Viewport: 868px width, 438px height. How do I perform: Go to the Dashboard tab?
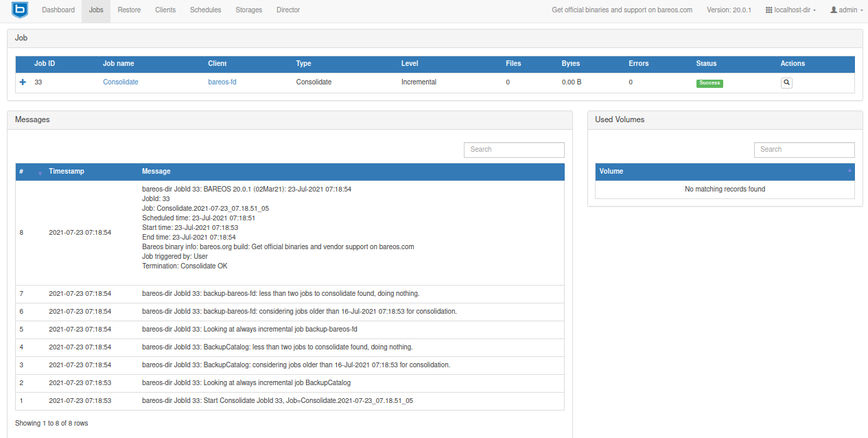58,10
